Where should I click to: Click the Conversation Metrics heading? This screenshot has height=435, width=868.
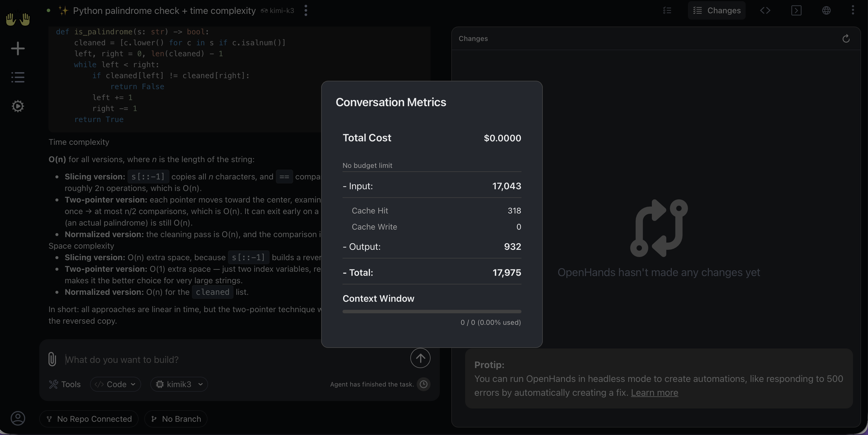pos(391,102)
